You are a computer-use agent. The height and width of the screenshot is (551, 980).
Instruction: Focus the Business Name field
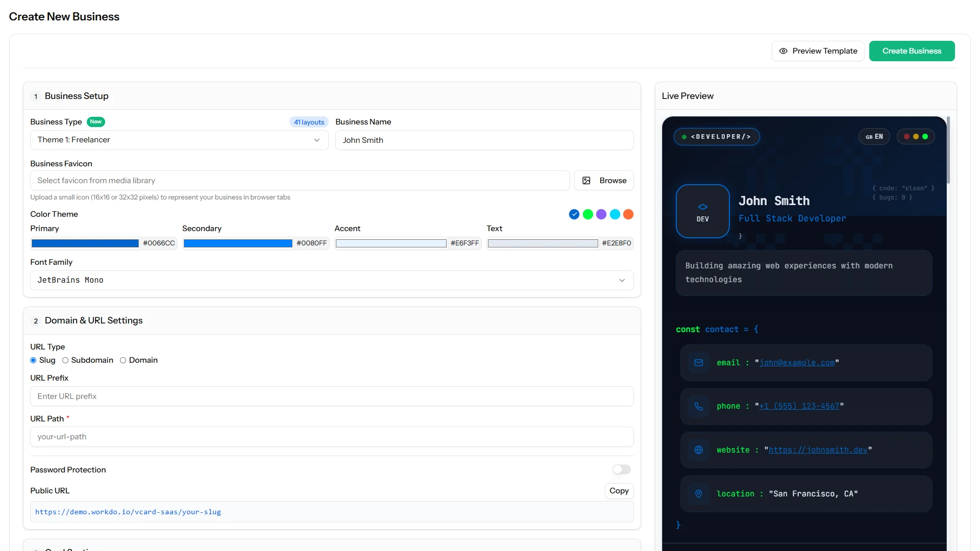[484, 140]
